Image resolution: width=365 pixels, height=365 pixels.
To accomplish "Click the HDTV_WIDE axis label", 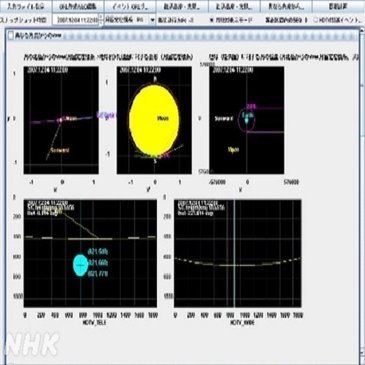I will pyautogui.click(x=242, y=323).
